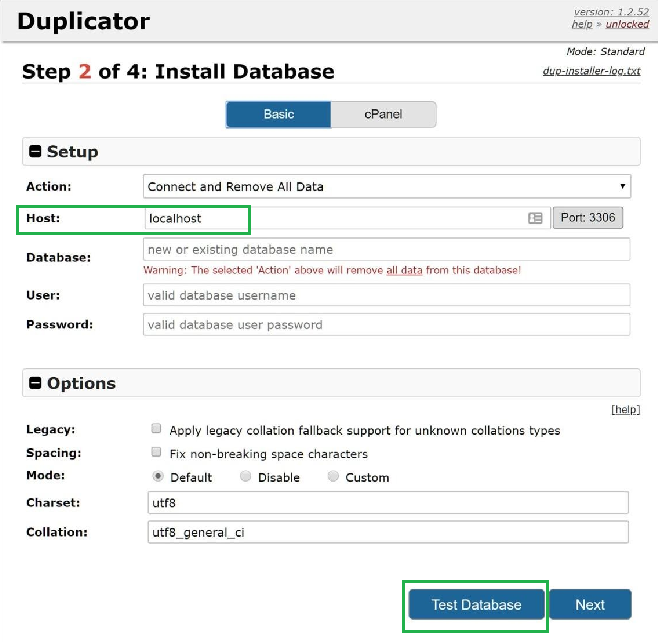Enable the Legacy collation fallback checkbox
Image resolution: width=658 pixels, height=642 pixels.
tap(156, 428)
